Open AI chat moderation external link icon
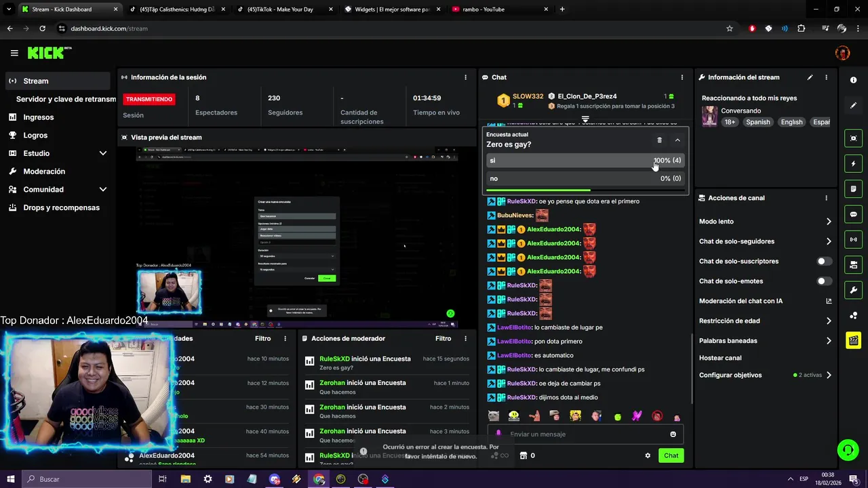868x488 pixels. [829, 301]
